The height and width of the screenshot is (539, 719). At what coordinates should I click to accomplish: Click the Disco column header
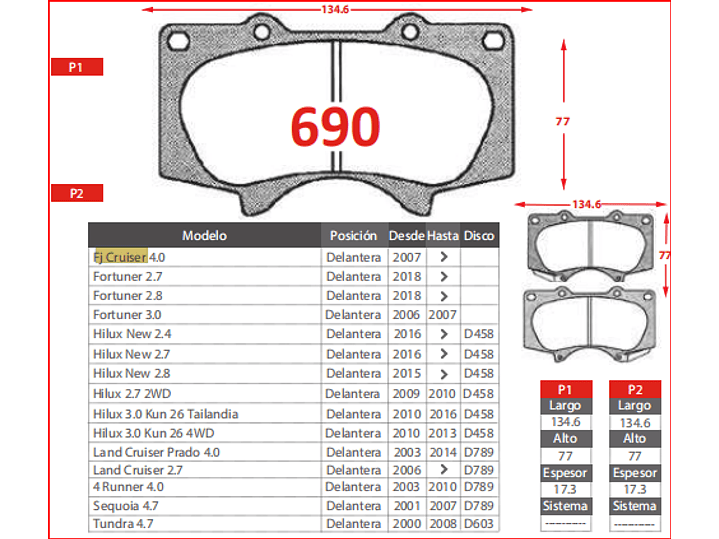479,236
